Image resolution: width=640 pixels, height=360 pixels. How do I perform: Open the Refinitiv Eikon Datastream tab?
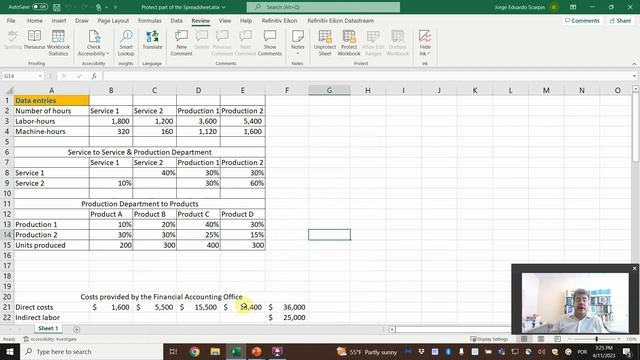pos(340,20)
